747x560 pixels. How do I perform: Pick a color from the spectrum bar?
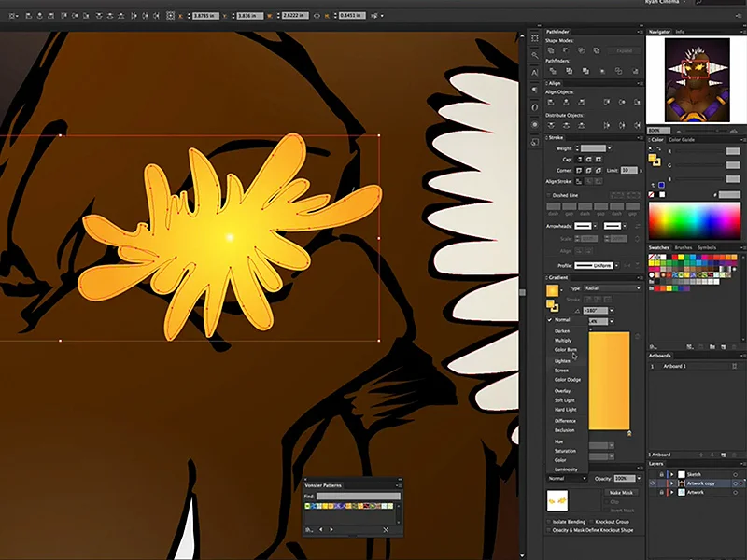tap(693, 220)
